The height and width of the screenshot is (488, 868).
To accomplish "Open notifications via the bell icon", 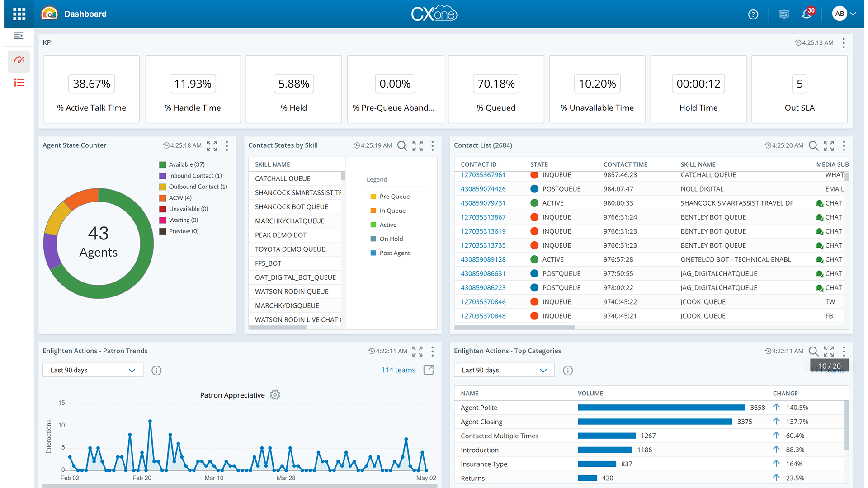I will 806,15.
